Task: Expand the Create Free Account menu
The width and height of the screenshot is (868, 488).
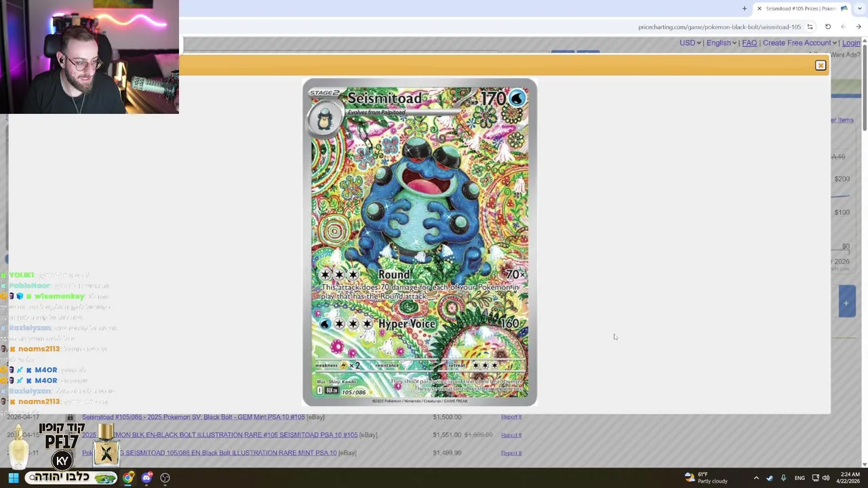Action: 800,43
